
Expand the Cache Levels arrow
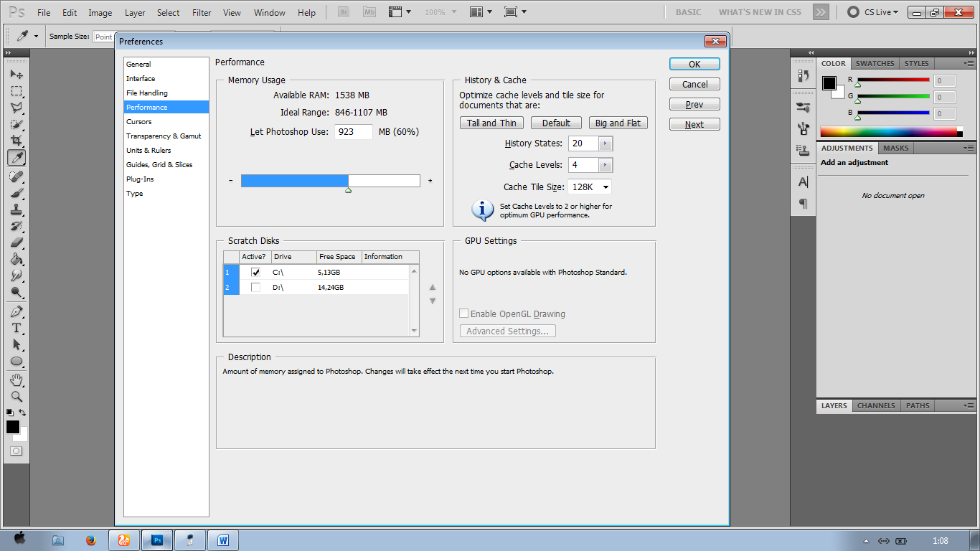606,165
